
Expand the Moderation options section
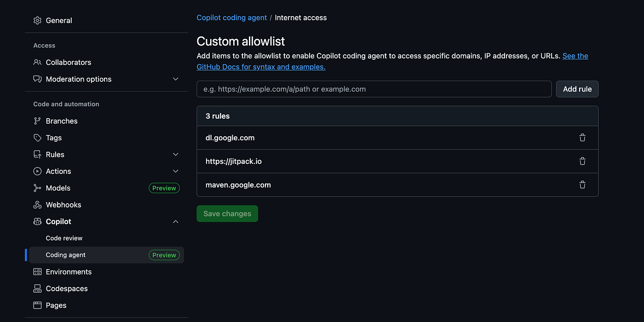pyautogui.click(x=175, y=79)
